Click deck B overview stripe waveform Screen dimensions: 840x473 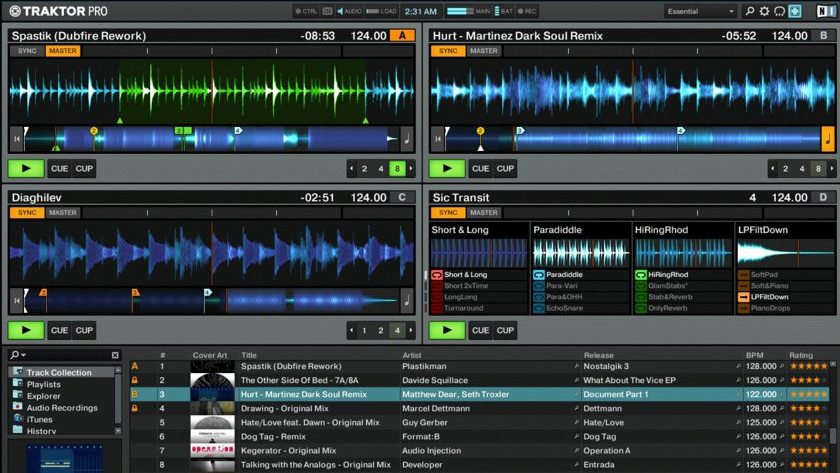pos(633,139)
